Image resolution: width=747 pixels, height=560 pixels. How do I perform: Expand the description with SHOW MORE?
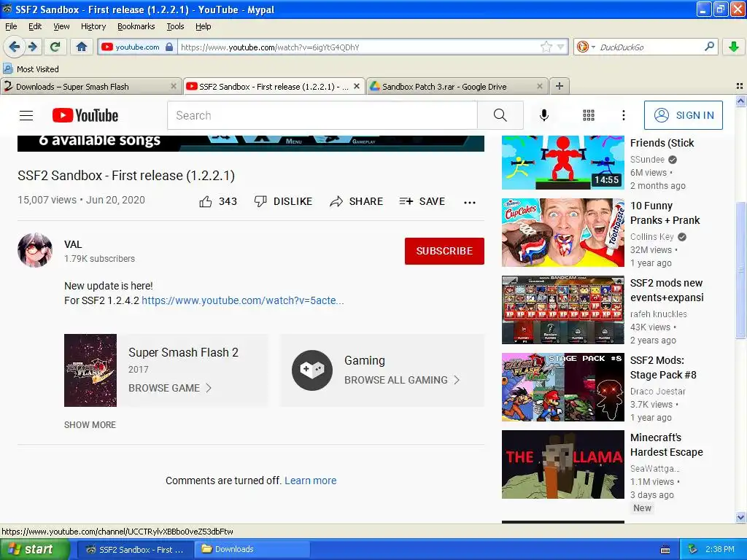90,425
